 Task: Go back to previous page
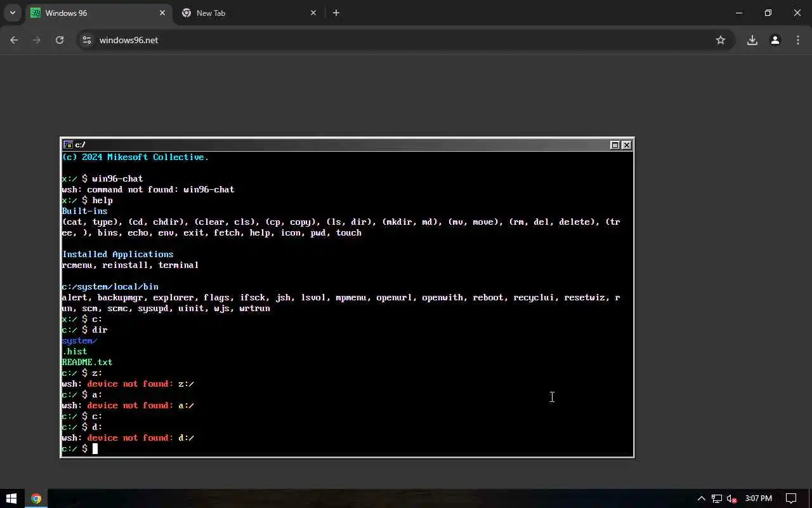(14, 40)
